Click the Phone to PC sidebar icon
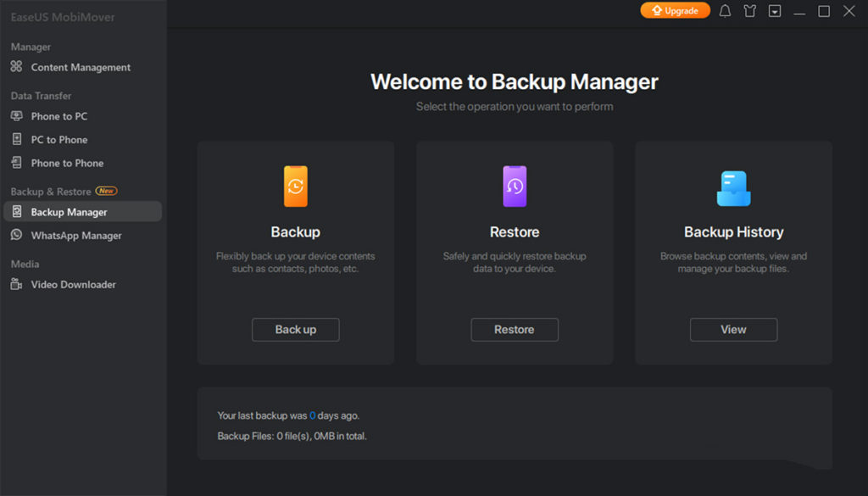868x496 pixels. click(x=17, y=115)
